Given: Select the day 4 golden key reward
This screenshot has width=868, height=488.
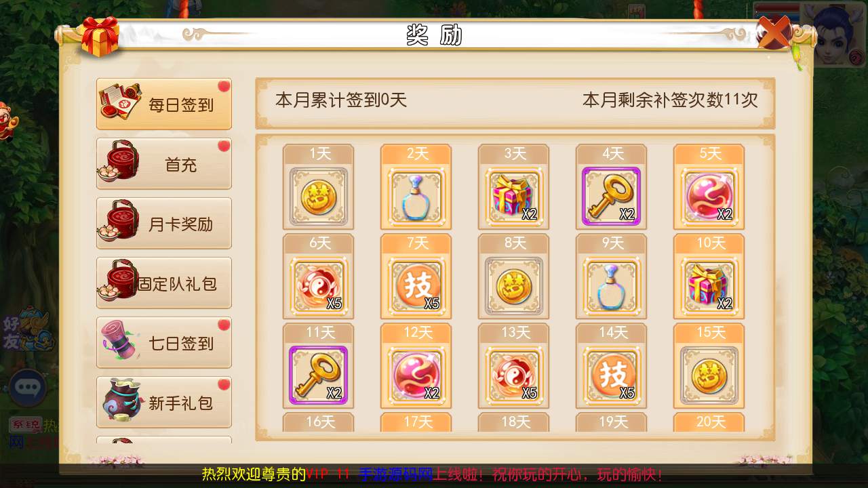Looking at the screenshot, I should [611, 196].
